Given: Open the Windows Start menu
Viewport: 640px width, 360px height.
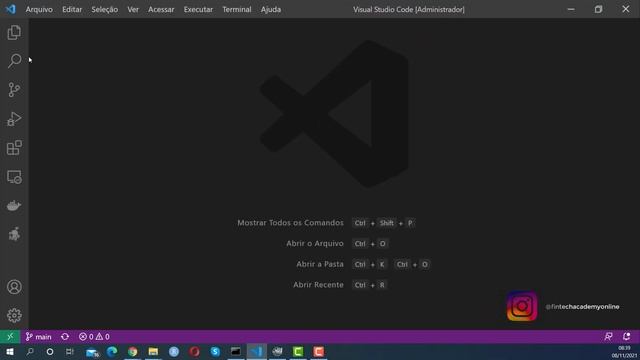Looking at the screenshot, I should 10,351.
